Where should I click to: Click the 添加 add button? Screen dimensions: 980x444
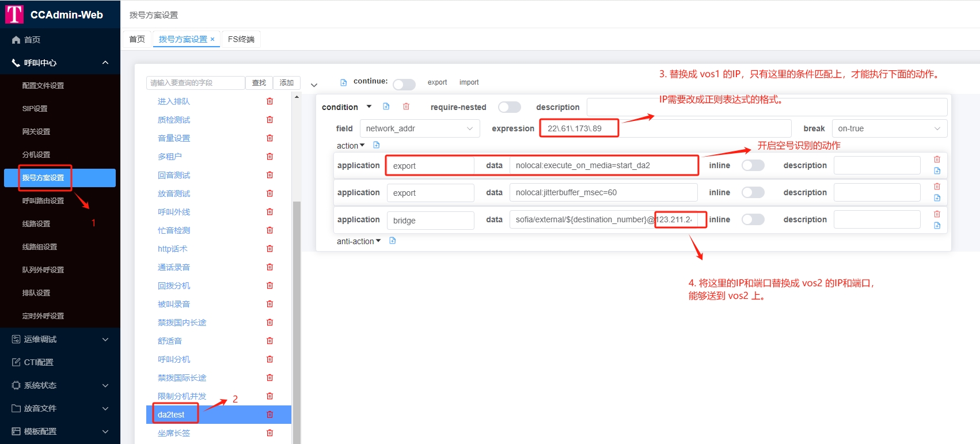click(287, 83)
